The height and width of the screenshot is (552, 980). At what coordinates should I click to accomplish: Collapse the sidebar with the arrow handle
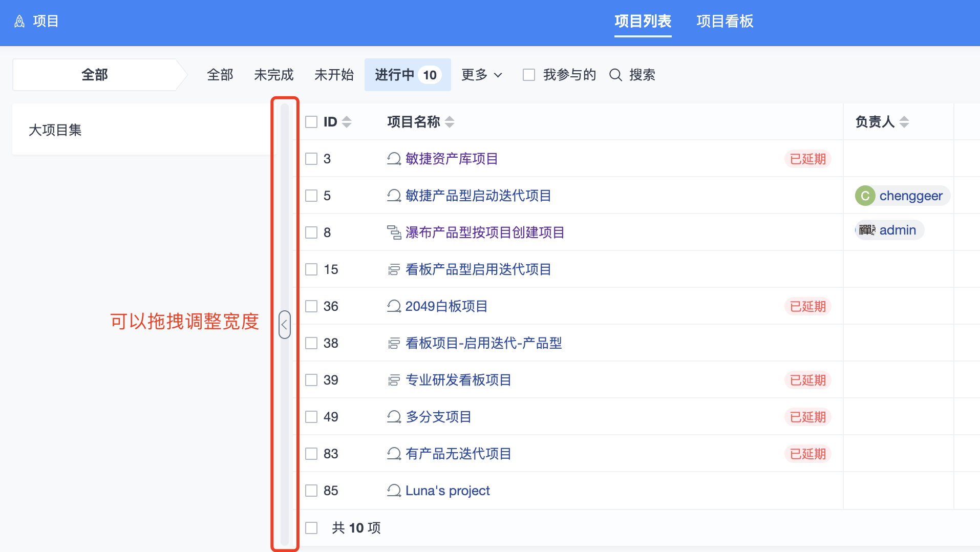[285, 325]
